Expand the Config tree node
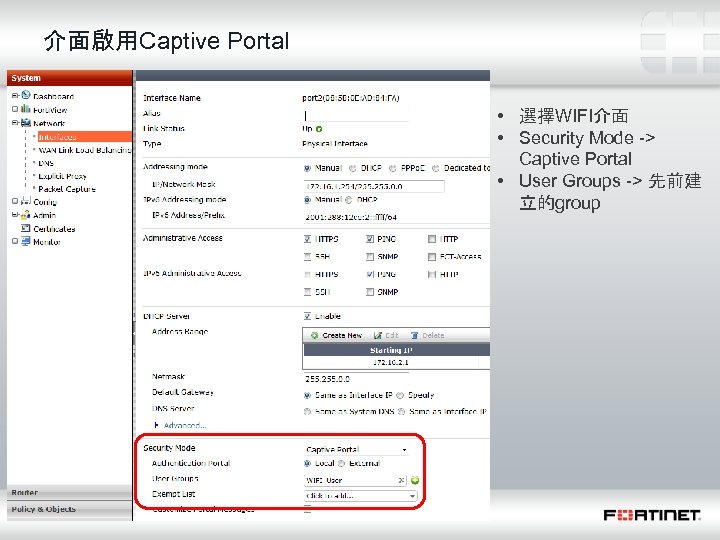This screenshot has width=720, height=540. point(15,201)
